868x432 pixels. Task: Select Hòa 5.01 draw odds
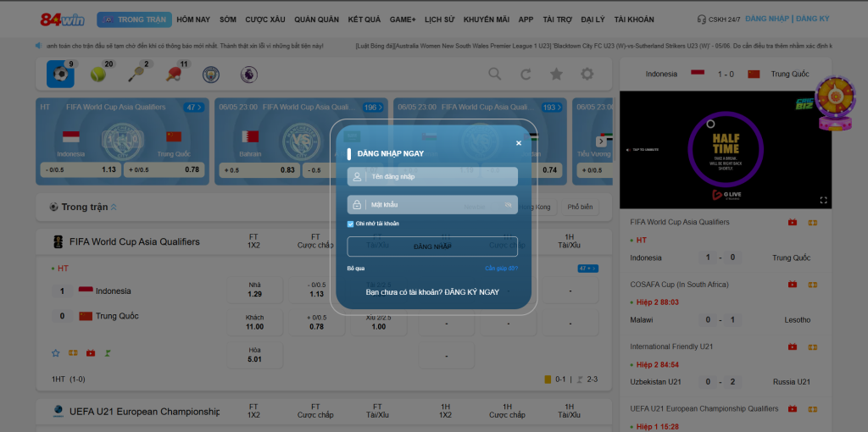254,355
